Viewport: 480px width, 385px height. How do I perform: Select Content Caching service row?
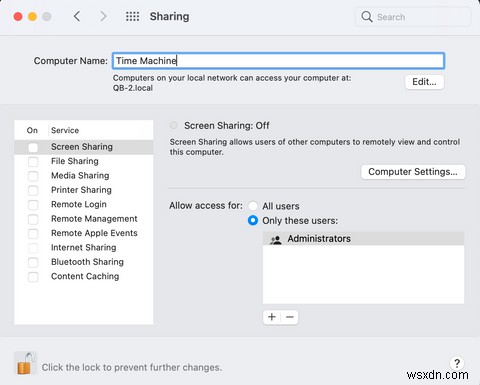[84, 276]
